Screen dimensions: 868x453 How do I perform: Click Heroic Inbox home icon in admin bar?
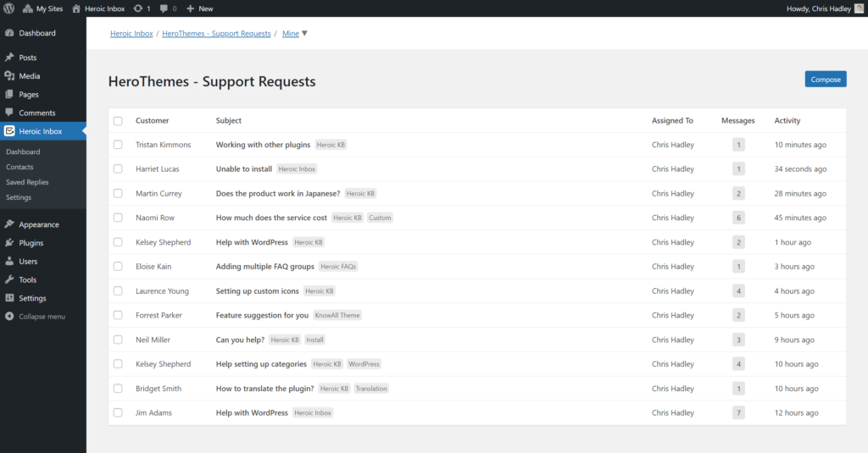pos(76,8)
